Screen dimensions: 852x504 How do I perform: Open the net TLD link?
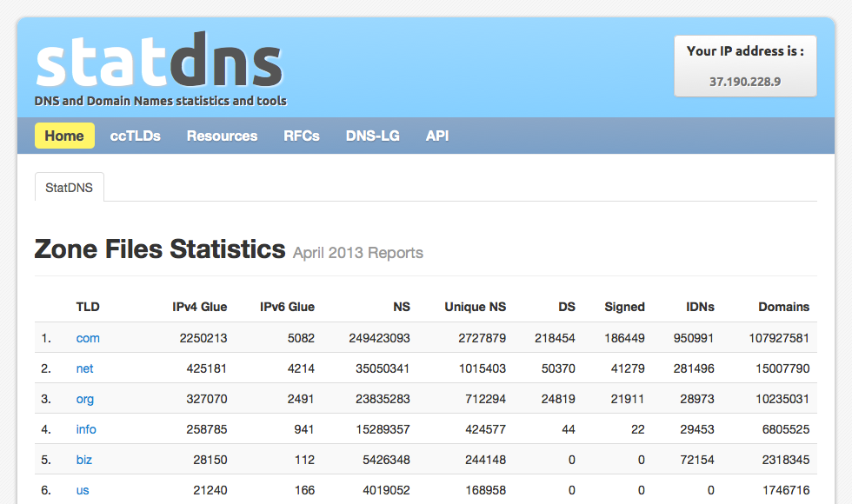point(85,368)
